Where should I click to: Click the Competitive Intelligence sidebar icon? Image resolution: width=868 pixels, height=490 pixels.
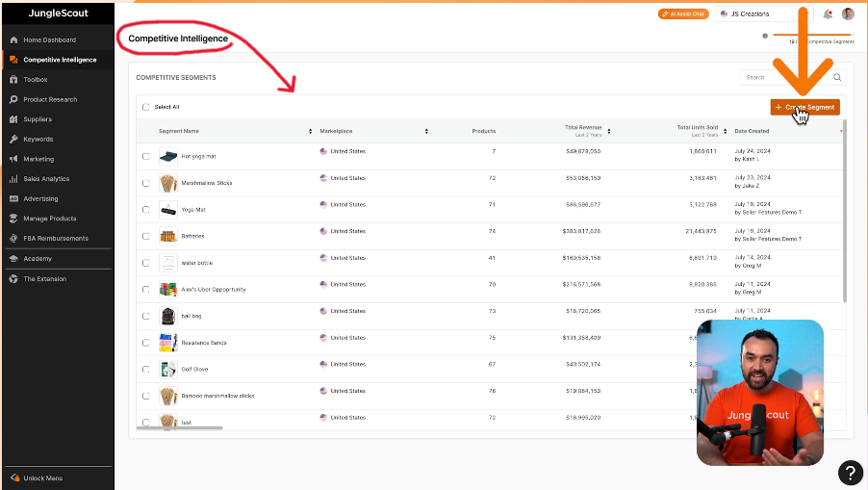click(13, 60)
